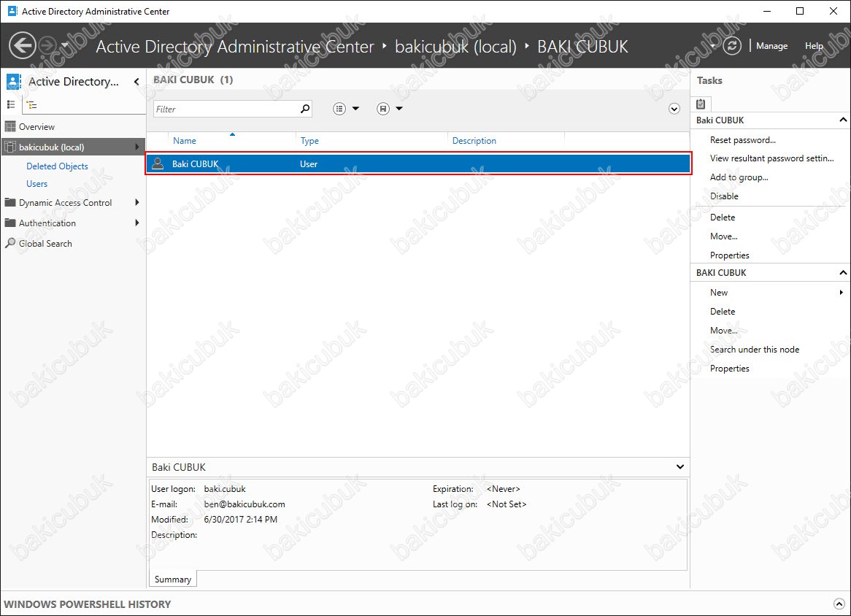Open Deleted Objects in navigation

(57, 166)
